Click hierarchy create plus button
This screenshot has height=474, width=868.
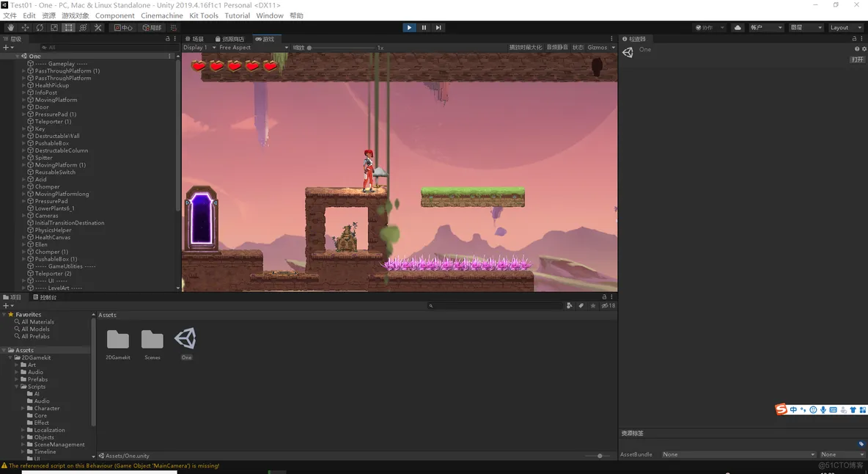[x=7, y=48]
